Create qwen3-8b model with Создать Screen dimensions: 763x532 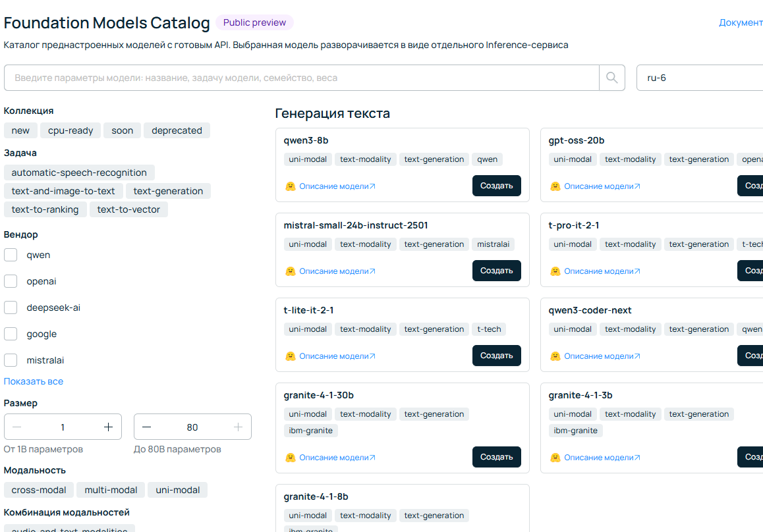pyautogui.click(x=496, y=186)
